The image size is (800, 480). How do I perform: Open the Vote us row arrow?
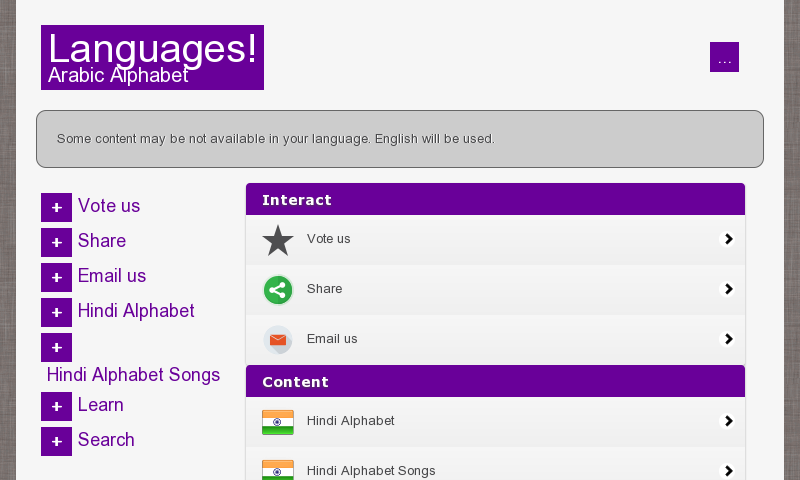(729, 239)
